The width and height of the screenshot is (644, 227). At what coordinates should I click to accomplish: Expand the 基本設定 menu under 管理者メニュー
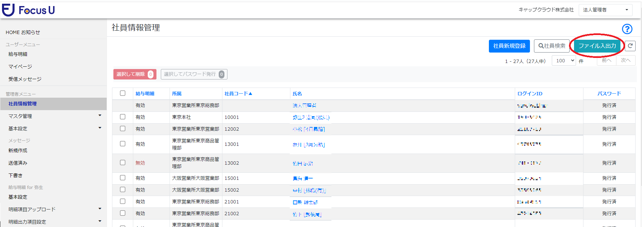pyautogui.click(x=53, y=129)
